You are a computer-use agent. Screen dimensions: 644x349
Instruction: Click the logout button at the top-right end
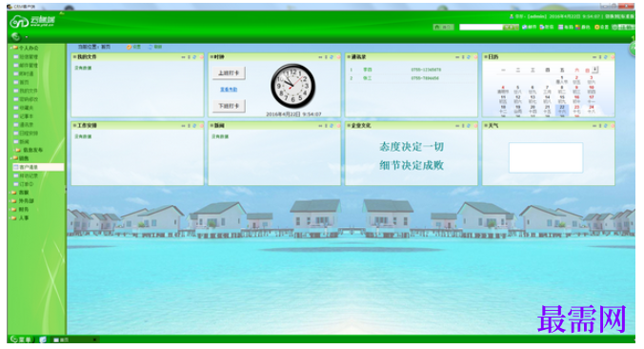coord(623,27)
